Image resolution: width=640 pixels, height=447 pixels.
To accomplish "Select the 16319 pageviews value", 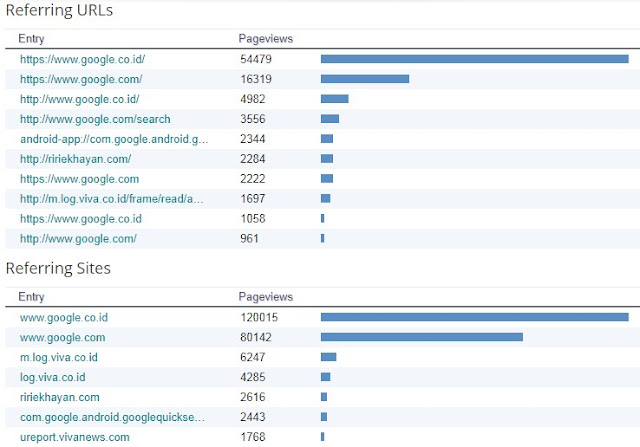I will 256,79.
